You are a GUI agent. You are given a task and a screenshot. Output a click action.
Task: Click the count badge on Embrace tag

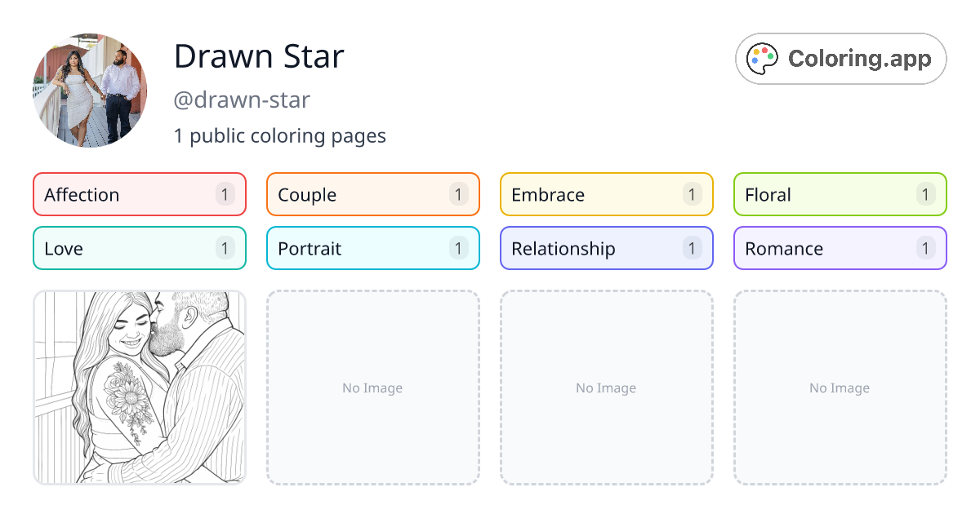click(693, 194)
